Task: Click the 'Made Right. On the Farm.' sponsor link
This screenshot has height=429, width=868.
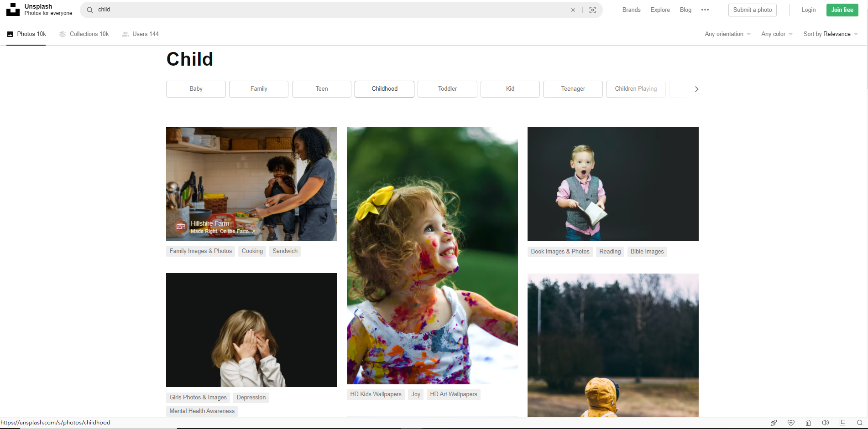Action: click(222, 232)
